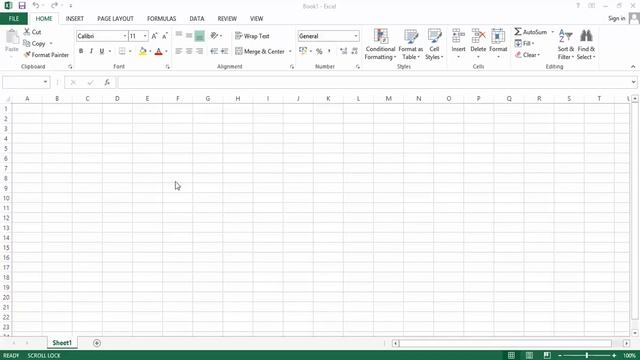Image resolution: width=640 pixels, height=360 pixels.
Task: Click the Redo arrow icon
Action: coord(54,6)
